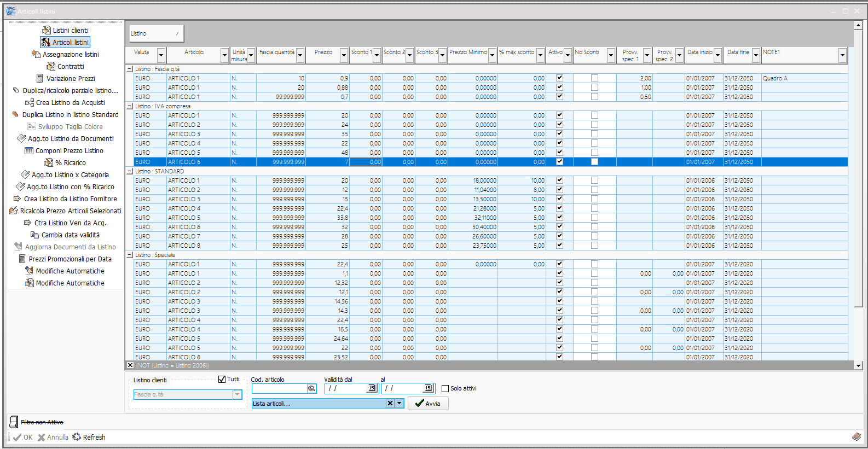This screenshot has width=868, height=449.
Task: Open the Fascia quantità filter dropdown
Action: [300, 55]
